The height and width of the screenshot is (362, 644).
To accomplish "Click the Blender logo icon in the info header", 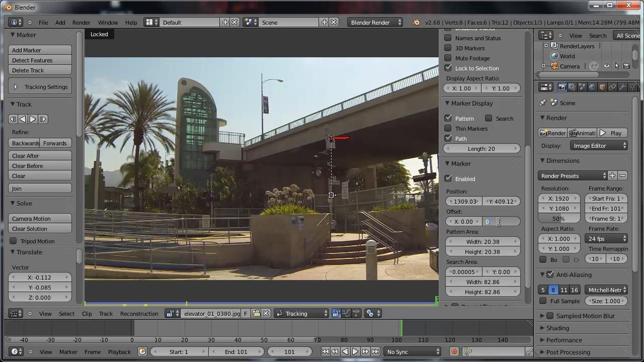I will coord(416,22).
